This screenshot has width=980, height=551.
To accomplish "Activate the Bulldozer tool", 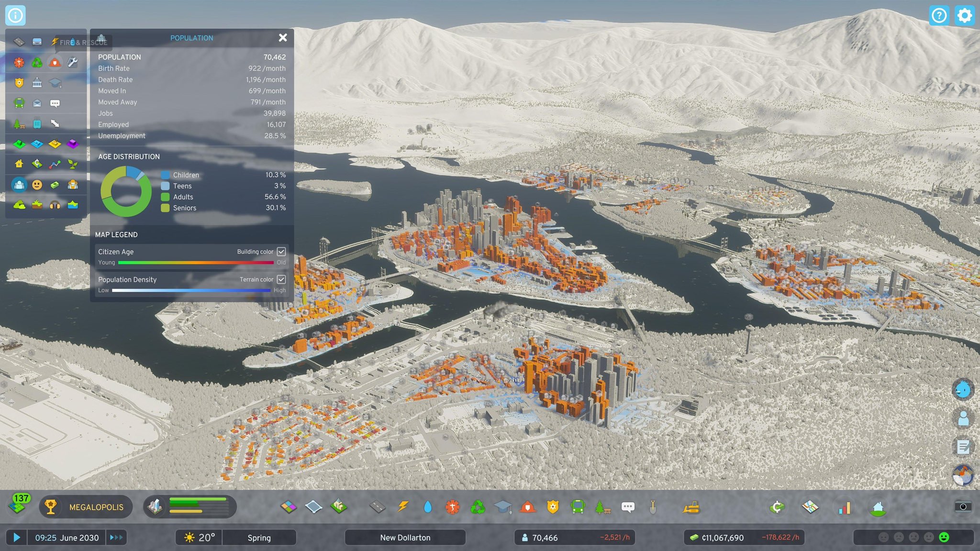I will click(691, 507).
